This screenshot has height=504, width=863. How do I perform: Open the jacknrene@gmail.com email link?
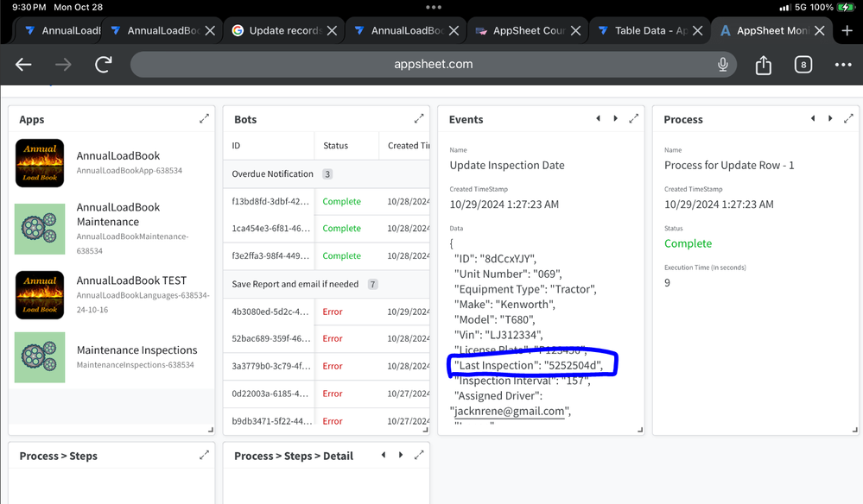click(x=509, y=411)
